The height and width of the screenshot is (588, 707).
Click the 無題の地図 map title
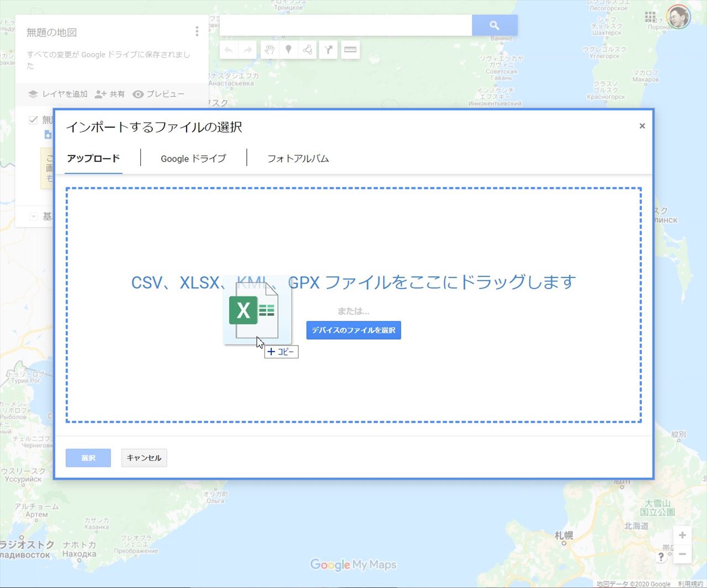pyautogui.click(x=52, y=33)
